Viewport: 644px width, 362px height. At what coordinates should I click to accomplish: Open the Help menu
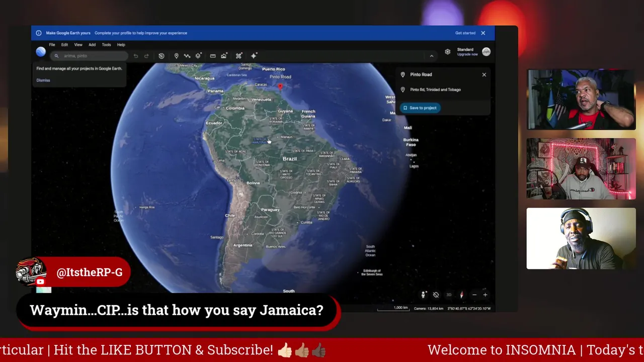pos(121,45)
